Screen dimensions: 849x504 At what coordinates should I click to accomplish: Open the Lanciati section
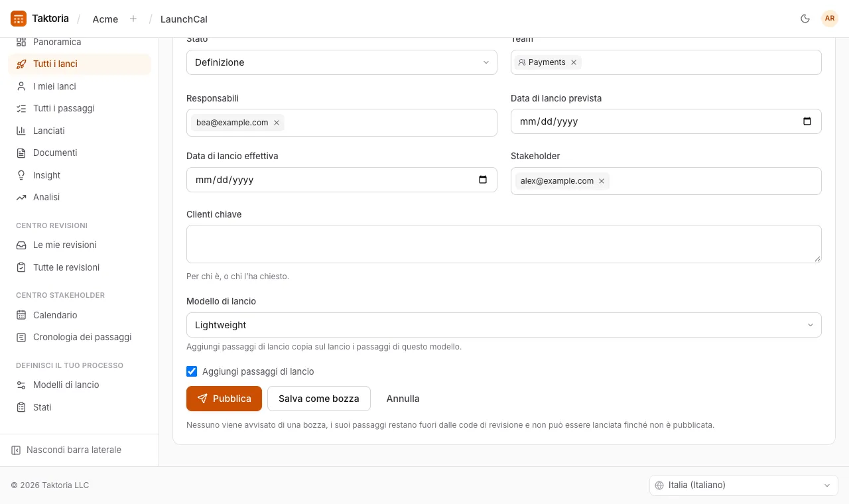pos(80,131)
